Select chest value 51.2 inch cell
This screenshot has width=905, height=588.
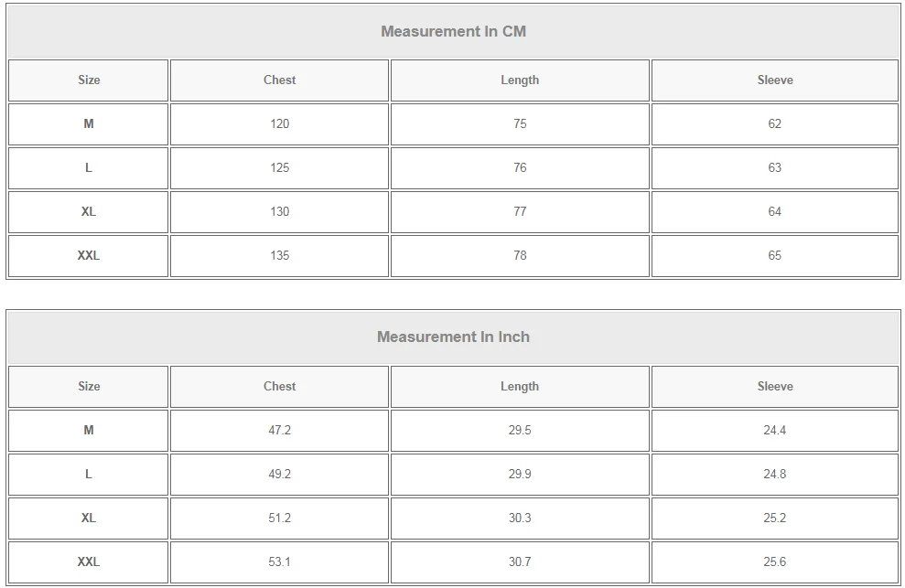click(x=279, y=519)
